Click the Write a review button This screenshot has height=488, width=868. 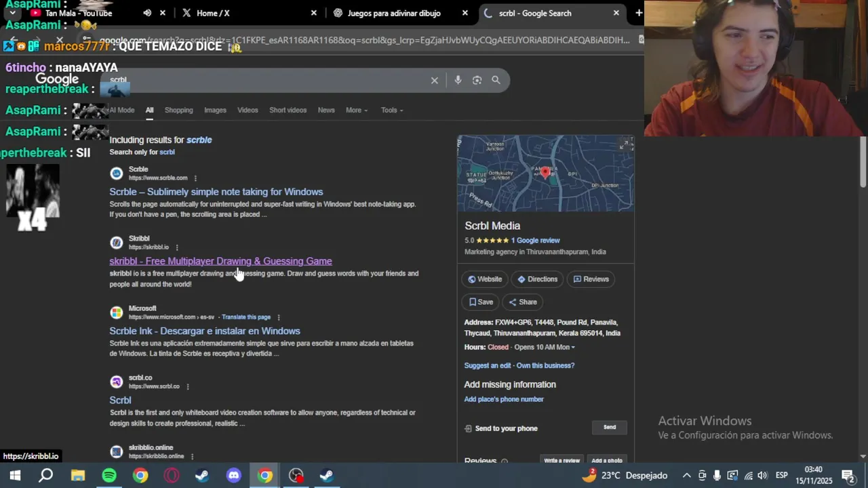(x=561, y=460)
